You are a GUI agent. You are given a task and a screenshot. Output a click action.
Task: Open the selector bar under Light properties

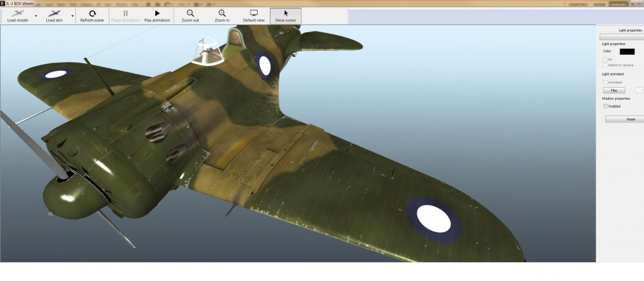[621, 37]
